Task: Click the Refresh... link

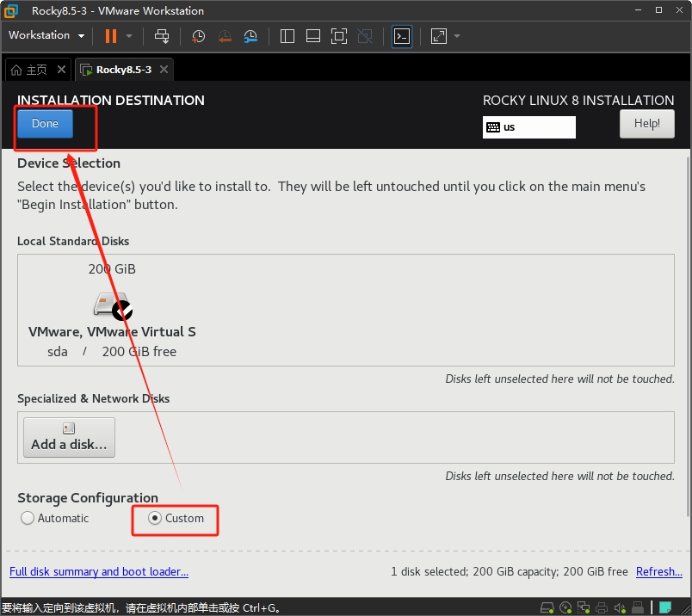Action: pyautogui.click(x=659, y=571)
